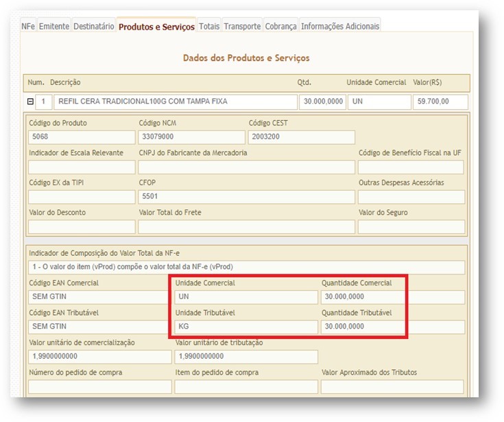This screenshot has height=422, width=504.
Task: Select the Produtos e Serviços tab
Action: [156, 26]
